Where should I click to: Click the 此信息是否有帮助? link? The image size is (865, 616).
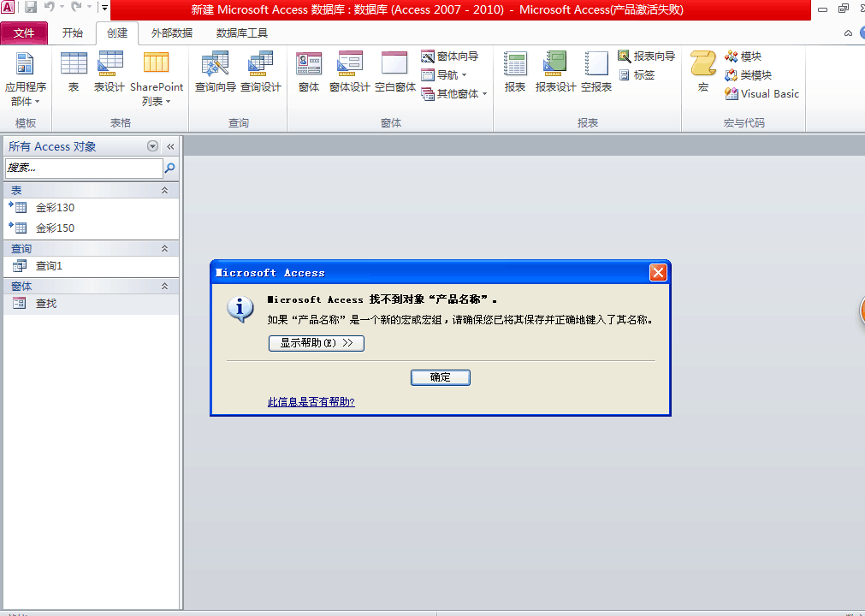[311, 402]
